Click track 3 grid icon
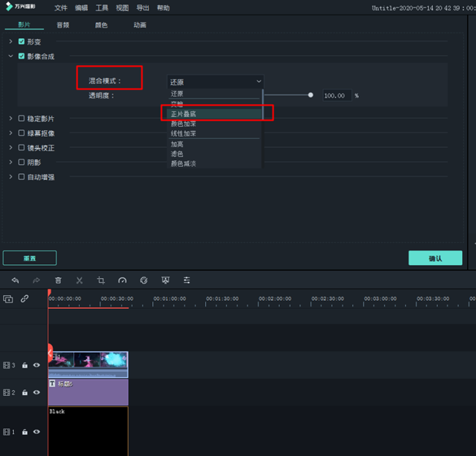 pos(7,365)
